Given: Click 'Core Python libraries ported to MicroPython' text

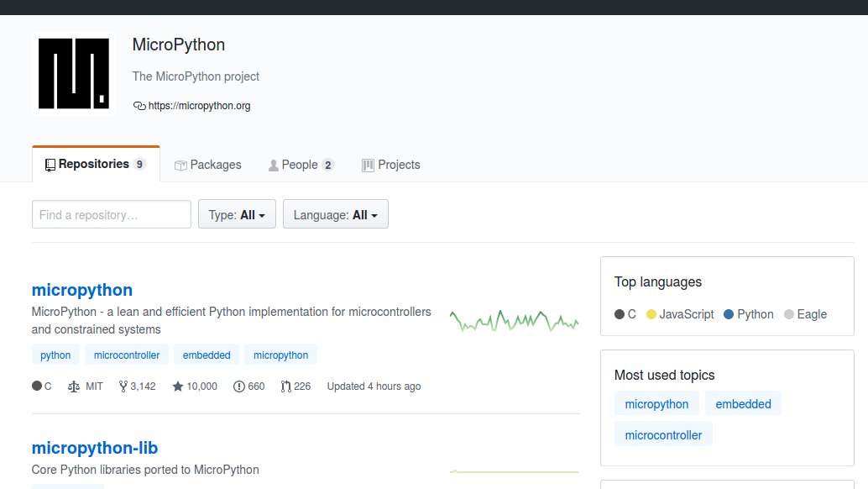Looking at the screenshot, I should [x=145, y=470].
